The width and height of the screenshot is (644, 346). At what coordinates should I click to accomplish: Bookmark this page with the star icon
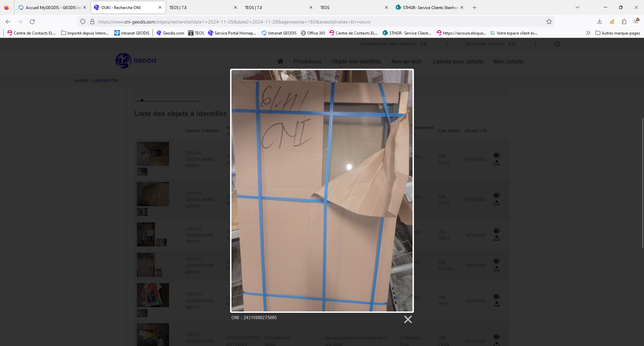[549, 22]
